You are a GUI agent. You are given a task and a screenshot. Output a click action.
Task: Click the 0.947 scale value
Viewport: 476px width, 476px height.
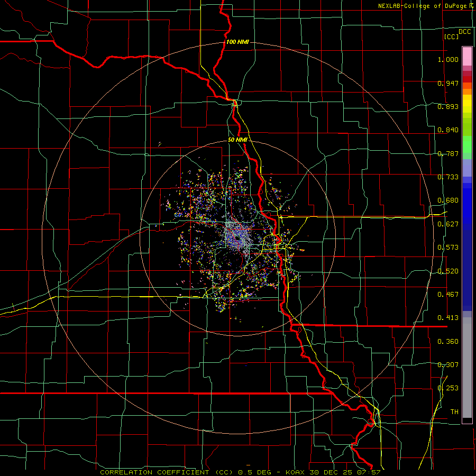click(x=448, y=83)
